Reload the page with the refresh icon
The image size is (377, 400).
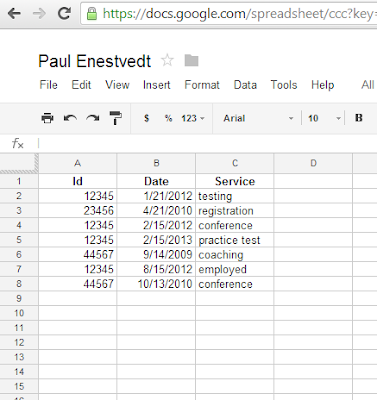pyautogui.click(x=64, y=13)
